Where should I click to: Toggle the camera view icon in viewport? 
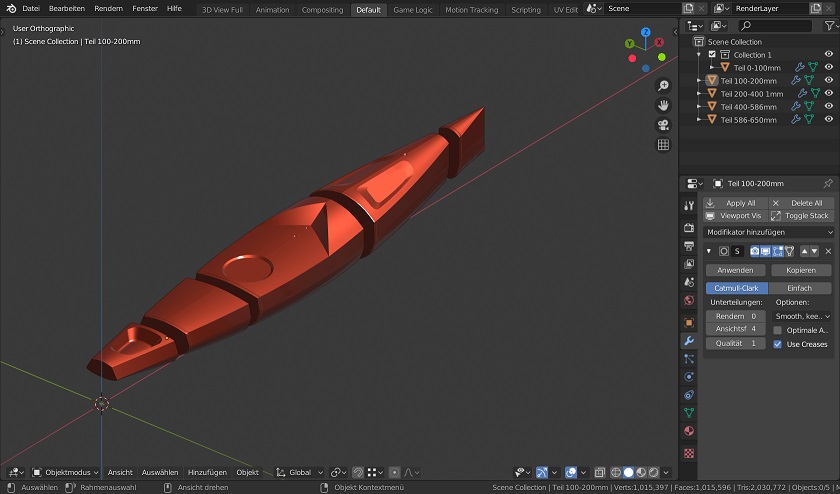pos(663,125)
